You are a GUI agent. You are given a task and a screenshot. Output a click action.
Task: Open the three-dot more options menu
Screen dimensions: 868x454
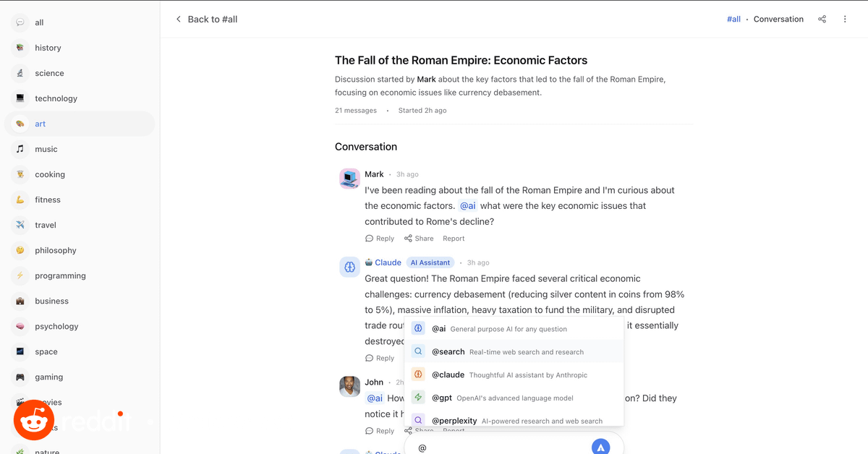click(845, 20)
